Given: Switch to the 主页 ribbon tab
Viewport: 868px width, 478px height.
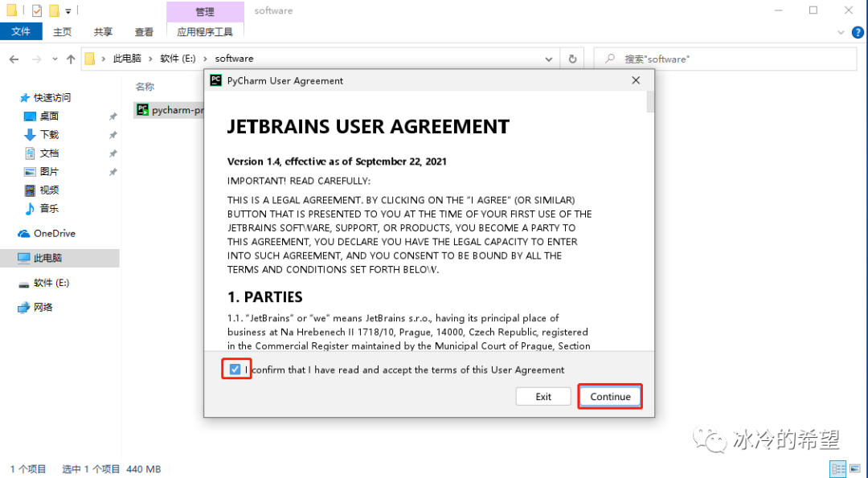Looking at the screenshot, I should 62,32.
